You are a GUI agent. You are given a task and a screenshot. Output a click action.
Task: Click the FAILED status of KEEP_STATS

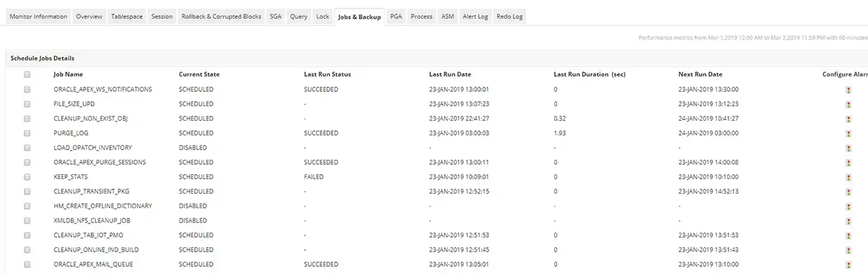point(314,177)
